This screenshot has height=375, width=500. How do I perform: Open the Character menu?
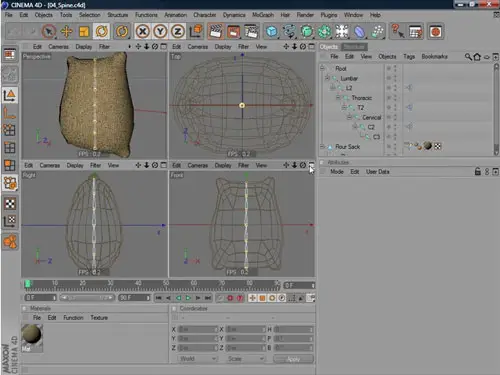(x=205, y=15)
